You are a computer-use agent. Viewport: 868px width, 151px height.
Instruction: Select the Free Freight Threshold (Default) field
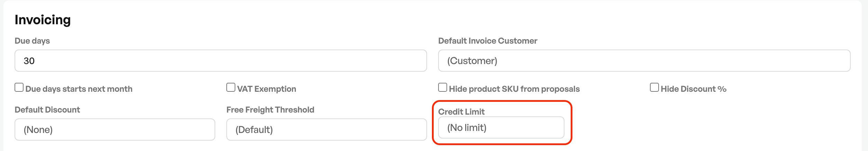click(x=326, y=130)
